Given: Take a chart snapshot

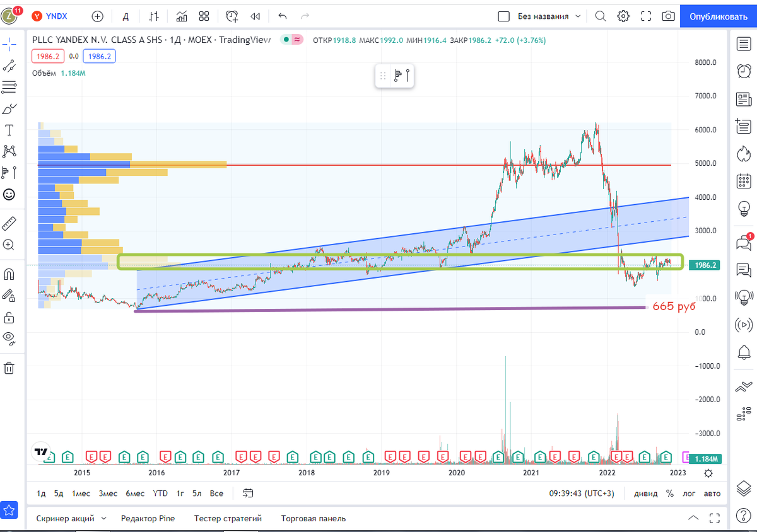Looking at the screenshot, I should (668, 16).
